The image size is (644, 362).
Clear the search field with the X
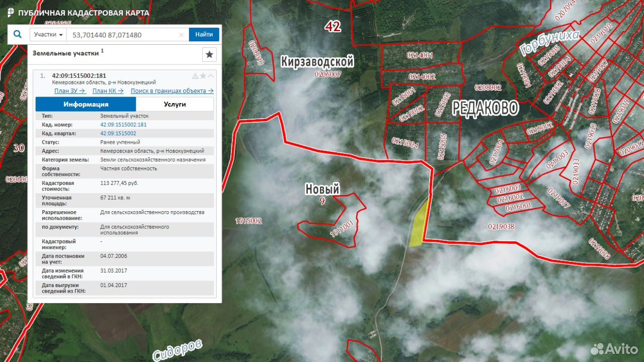(182, 35)
